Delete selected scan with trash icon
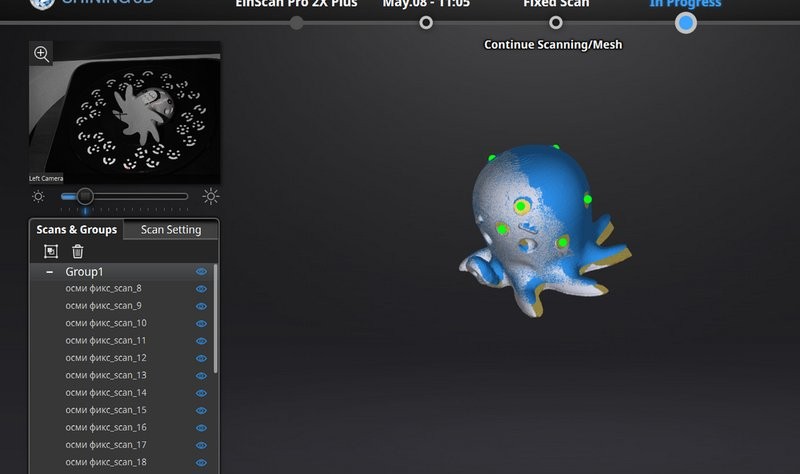Screen dimensions: 800x474 coord(77,251)
